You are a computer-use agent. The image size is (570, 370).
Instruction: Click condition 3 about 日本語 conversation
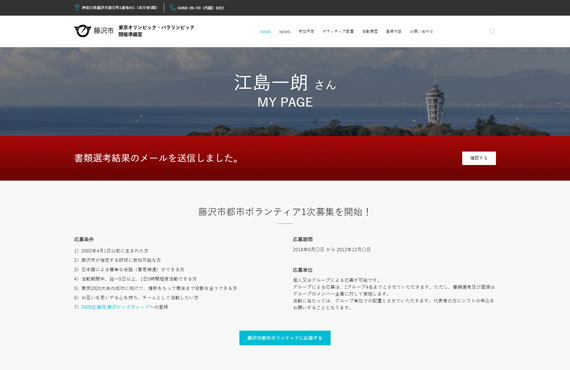click(129, 269)
